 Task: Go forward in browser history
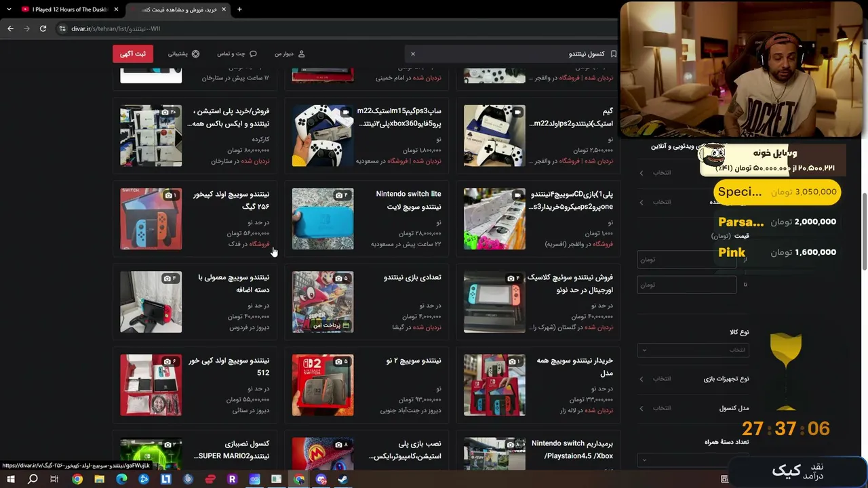(x=26, y=28)
